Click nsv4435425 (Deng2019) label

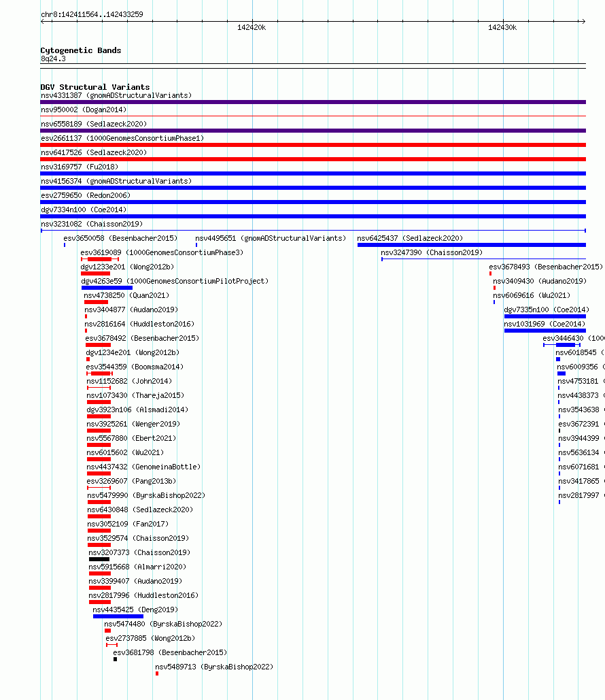coord(136,610)
